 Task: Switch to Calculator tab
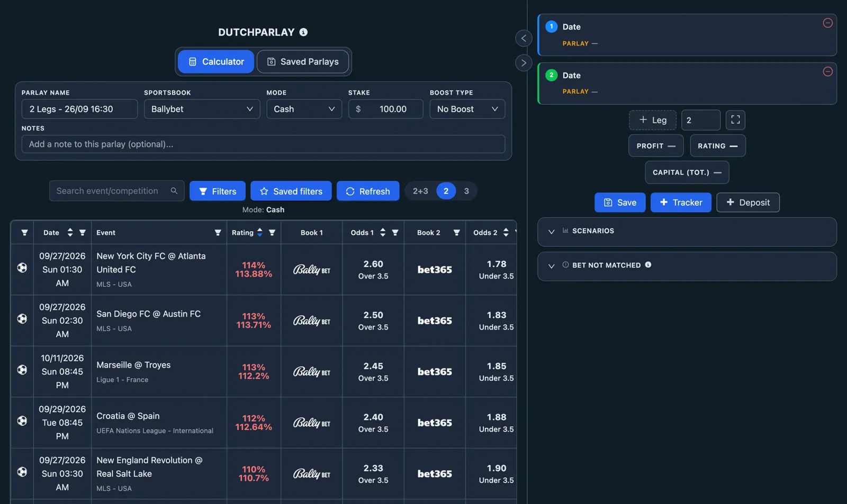click(216, 62)
